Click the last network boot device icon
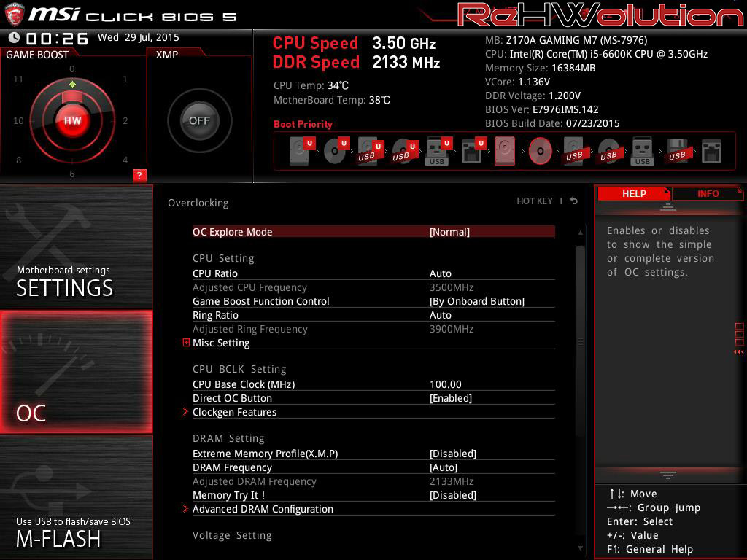747x560 pixels. pos(711,152)
